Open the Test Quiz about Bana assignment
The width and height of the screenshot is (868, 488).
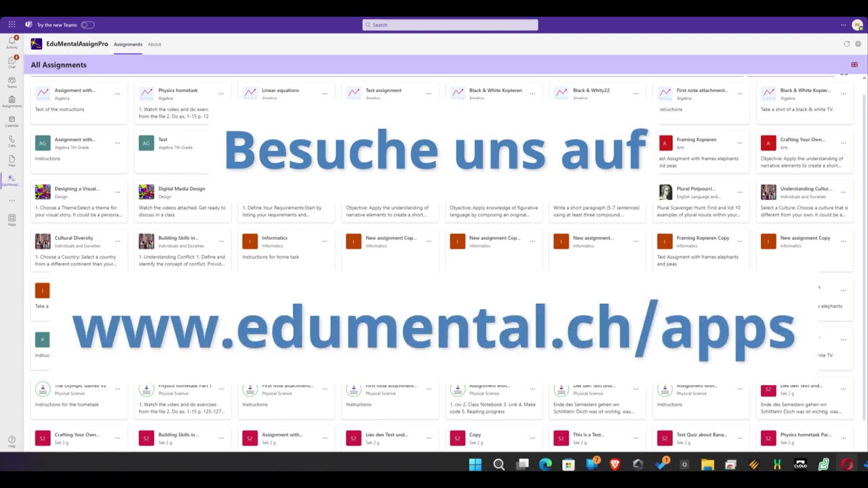tap(702, 434)
